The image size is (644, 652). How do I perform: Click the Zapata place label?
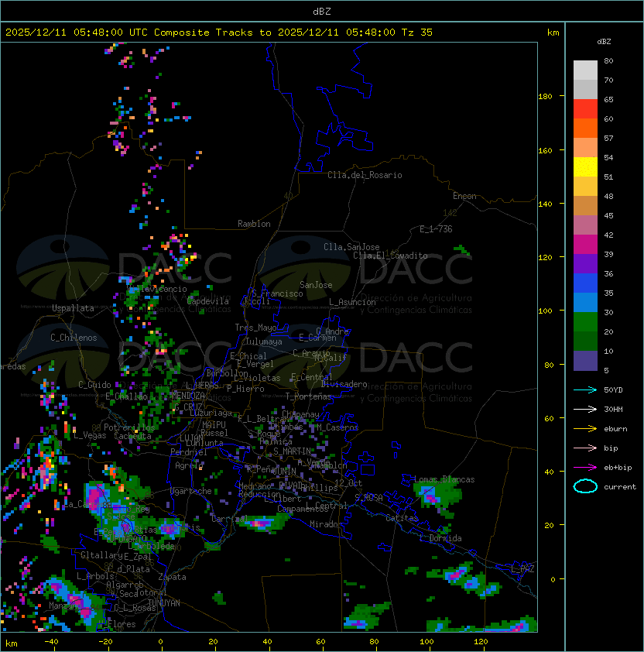pyautogui.click(x=172, y=577)
